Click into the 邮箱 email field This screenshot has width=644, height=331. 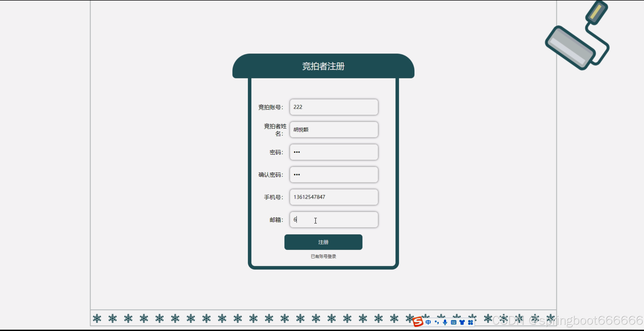point(334,220)
